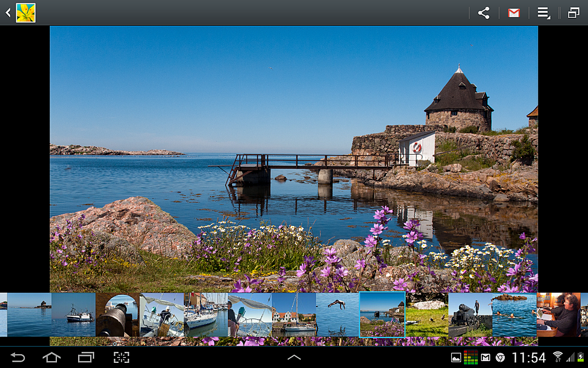Open the green equalizer notification icon
The width and height of the screenshot is (588, 368).
coord(471,358)
